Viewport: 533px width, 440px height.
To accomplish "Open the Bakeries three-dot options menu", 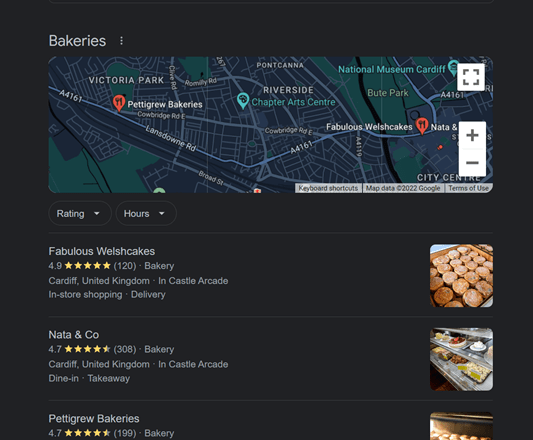I will (x=121, y=41).
